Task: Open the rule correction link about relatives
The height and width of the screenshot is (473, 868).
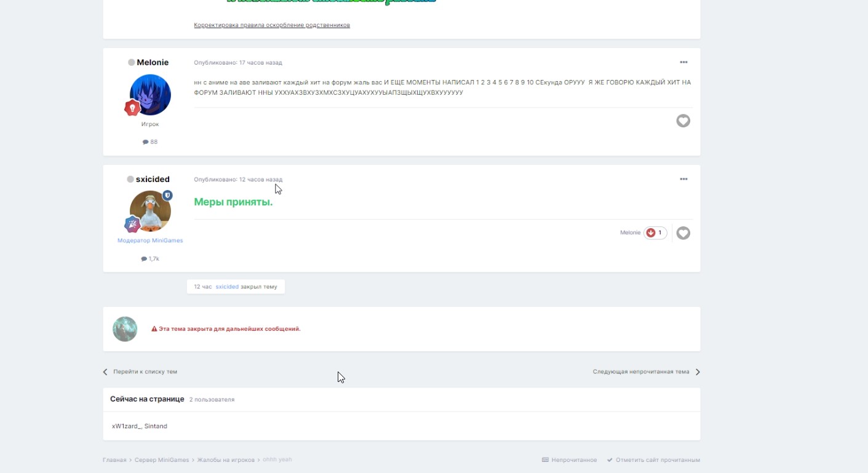Action: [x=272, y=25]
